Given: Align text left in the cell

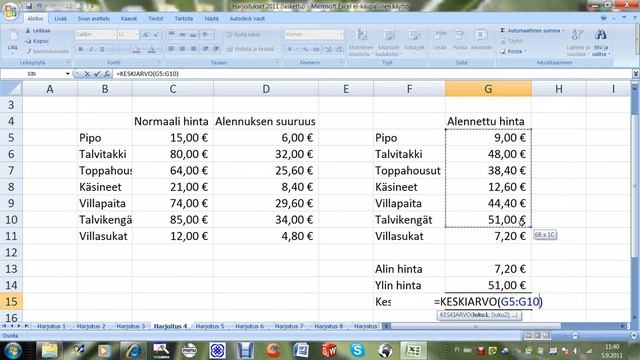Looking at the screenshot, I should point(171,49).
